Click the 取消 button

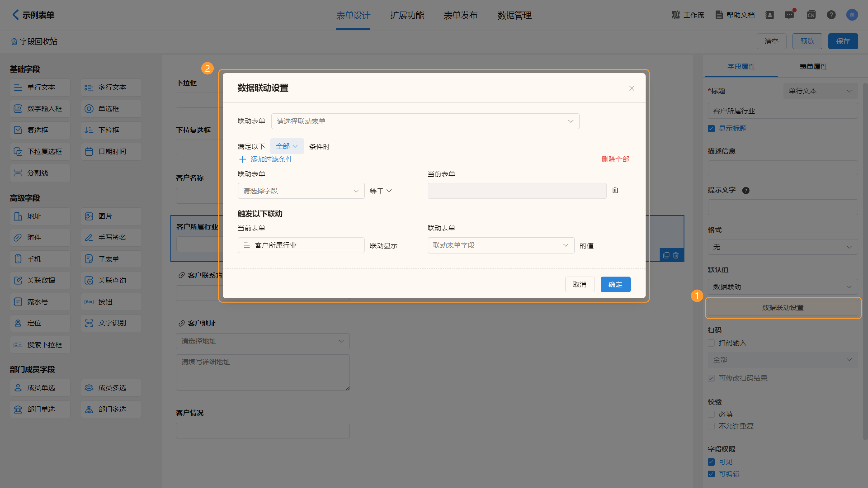(x=580, y=284)
